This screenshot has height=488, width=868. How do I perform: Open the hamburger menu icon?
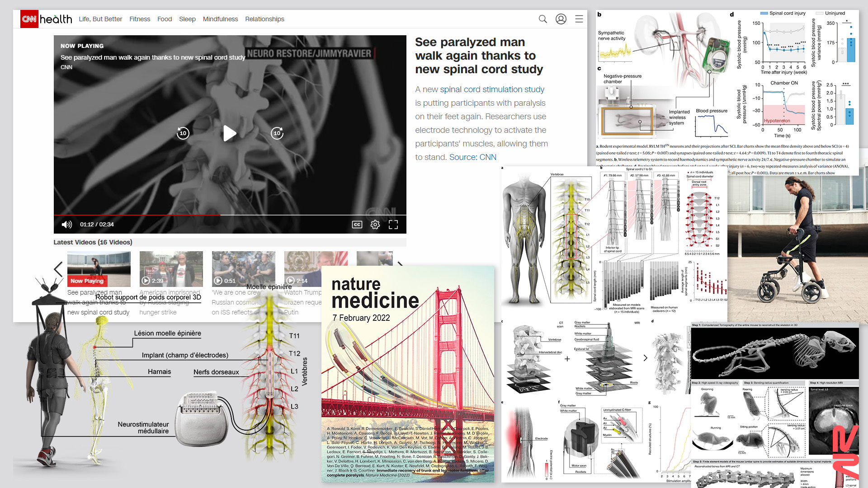pos(579,19)
